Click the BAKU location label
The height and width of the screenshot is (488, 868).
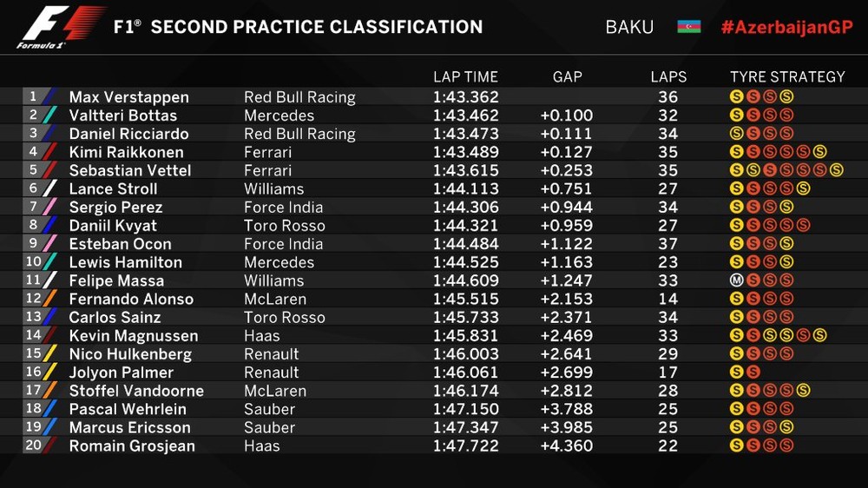629,27
